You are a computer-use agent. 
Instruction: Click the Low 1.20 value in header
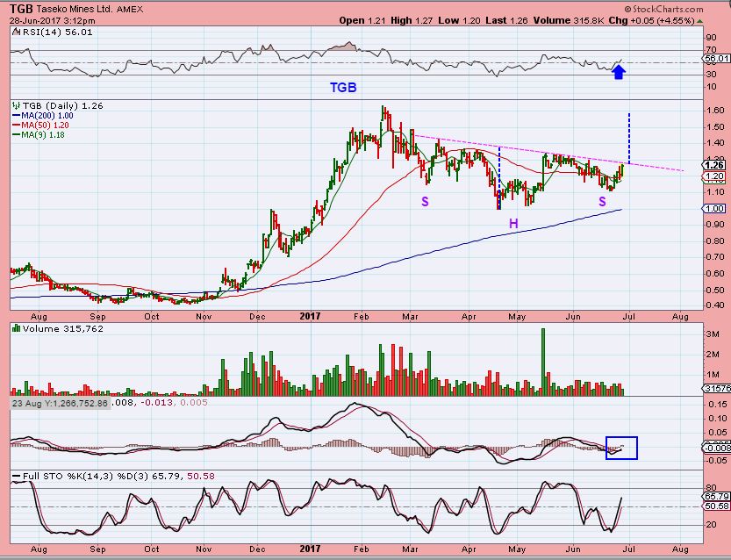pyautogui.click(x=459, y=20)
